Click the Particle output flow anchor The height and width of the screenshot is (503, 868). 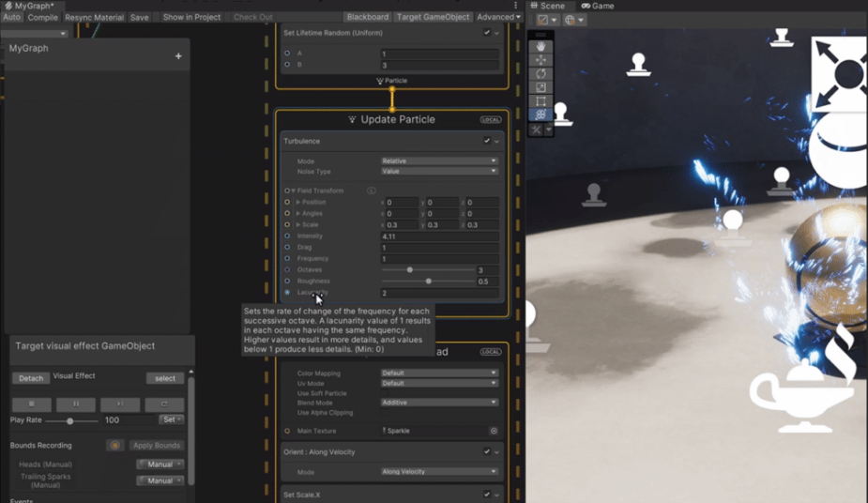[392, 89]
